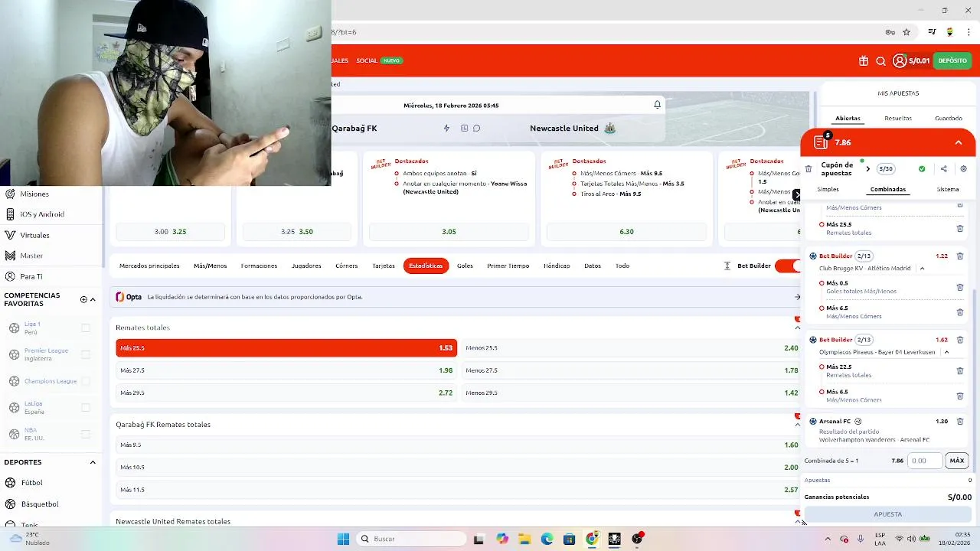Check the Champions League checkbox
The width and height of the screenshot is (980, 551).
86,381
